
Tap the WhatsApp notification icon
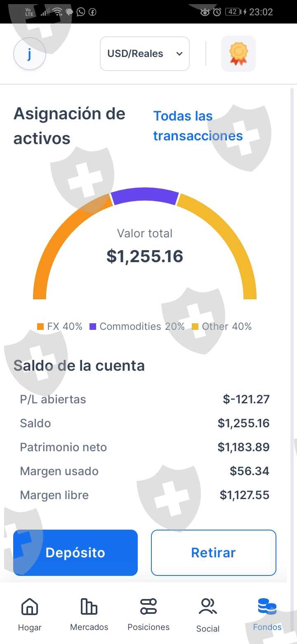pos(81,12)
